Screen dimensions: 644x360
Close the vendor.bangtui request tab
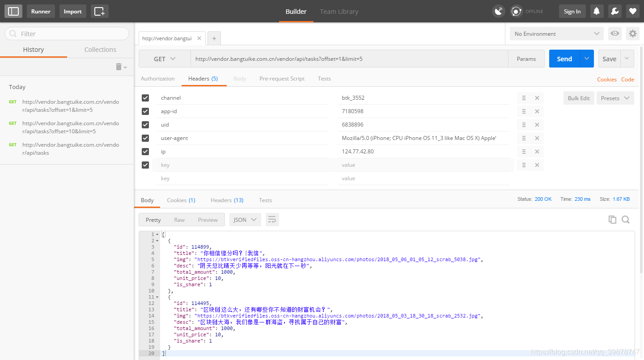click(x=199, y=38)
